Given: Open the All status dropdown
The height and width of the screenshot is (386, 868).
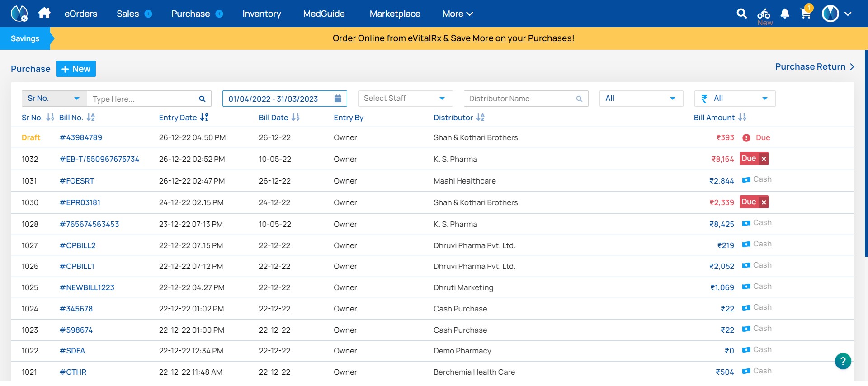Looking at the screenshot, I should click(x=641, y=99).
